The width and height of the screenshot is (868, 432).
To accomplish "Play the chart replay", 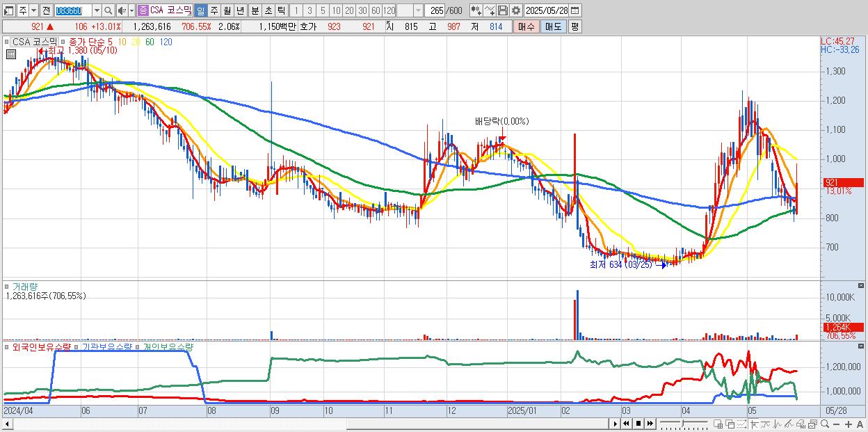I will (x=616, y=424).
